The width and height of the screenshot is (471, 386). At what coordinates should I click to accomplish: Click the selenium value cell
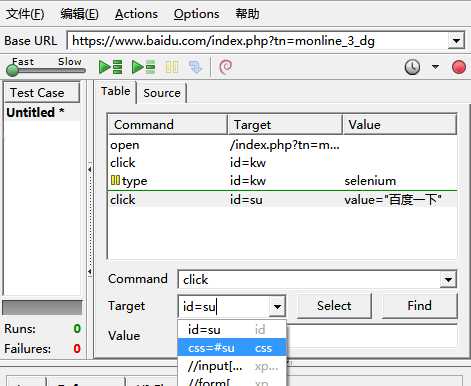[370, 181]
